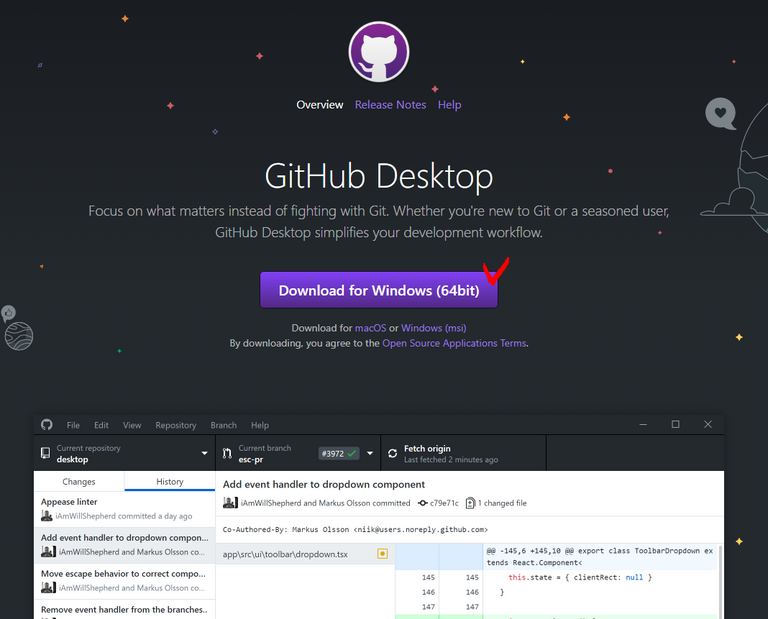Open the Release Notes page

390,105
